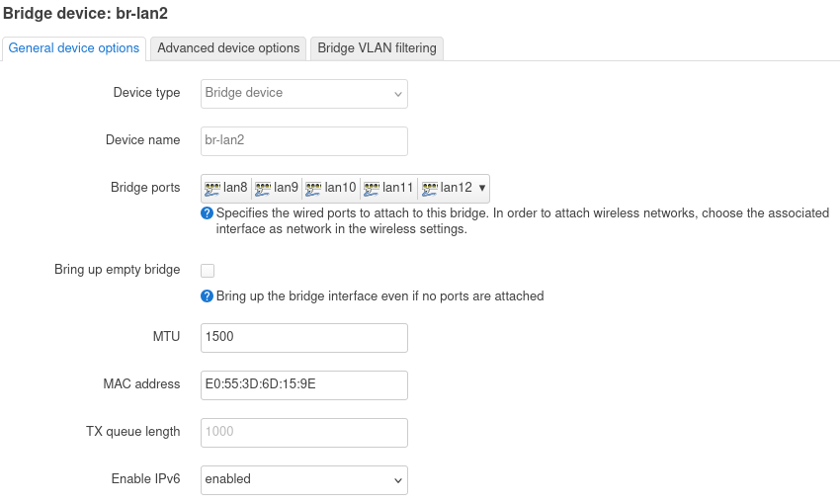
Task: Click the MTU input field
Action: pos(304,338)
